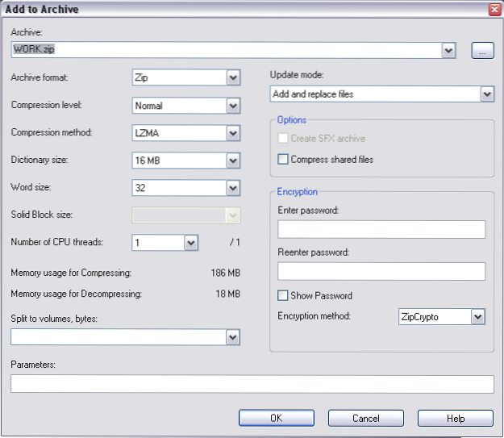This screenshot has height=438, width=504.
Task: Click the OK button
Action: point(276,418)
